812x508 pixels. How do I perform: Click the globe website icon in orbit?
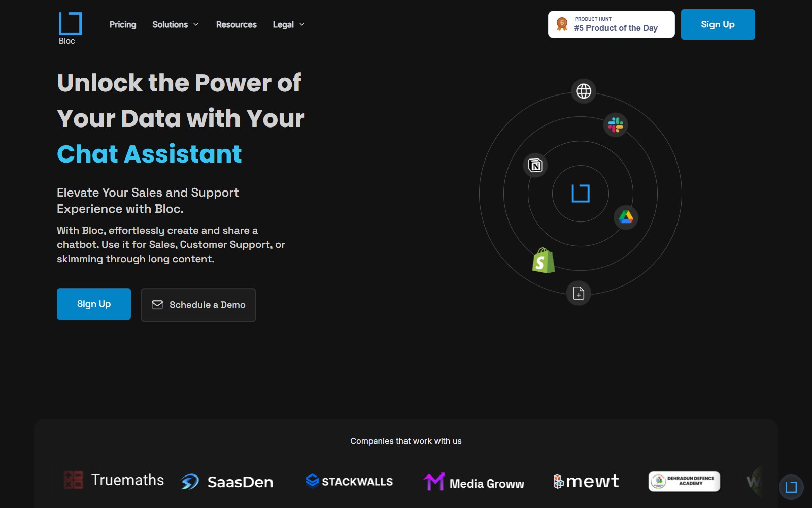pos(584,91)
